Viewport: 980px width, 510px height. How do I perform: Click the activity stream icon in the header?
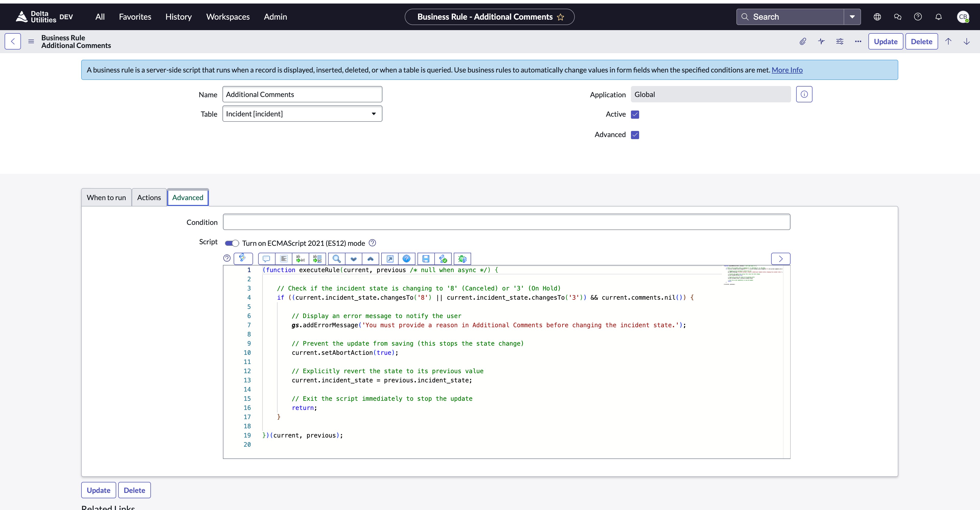[x=821, y=41]
